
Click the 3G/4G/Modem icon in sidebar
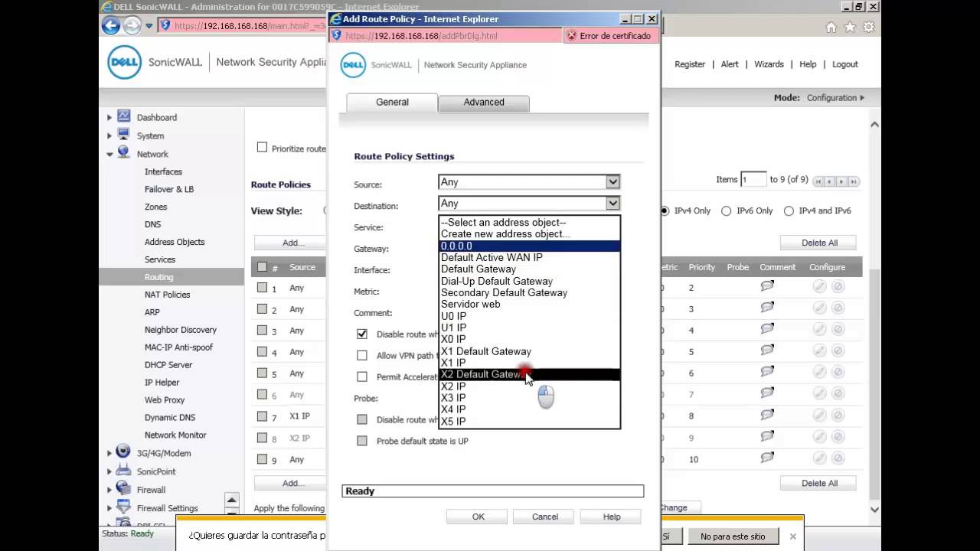123,452
